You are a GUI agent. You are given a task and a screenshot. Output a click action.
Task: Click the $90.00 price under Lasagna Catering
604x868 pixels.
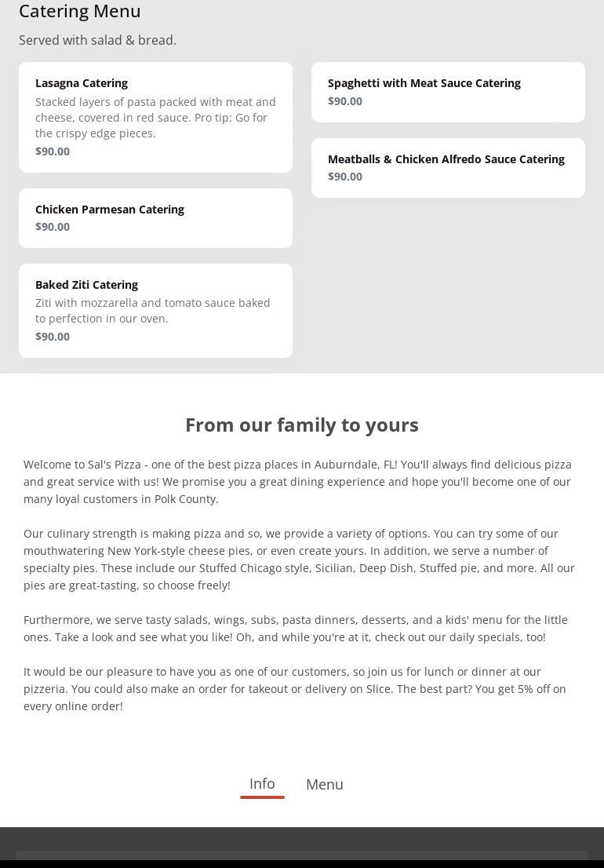coord(53,151)
